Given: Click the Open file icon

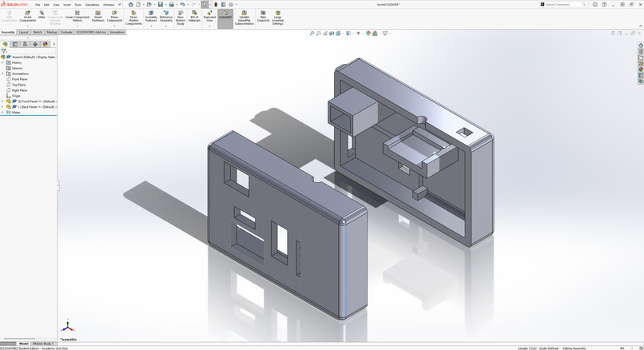Looking at the screenshot, I should point(149,5).
